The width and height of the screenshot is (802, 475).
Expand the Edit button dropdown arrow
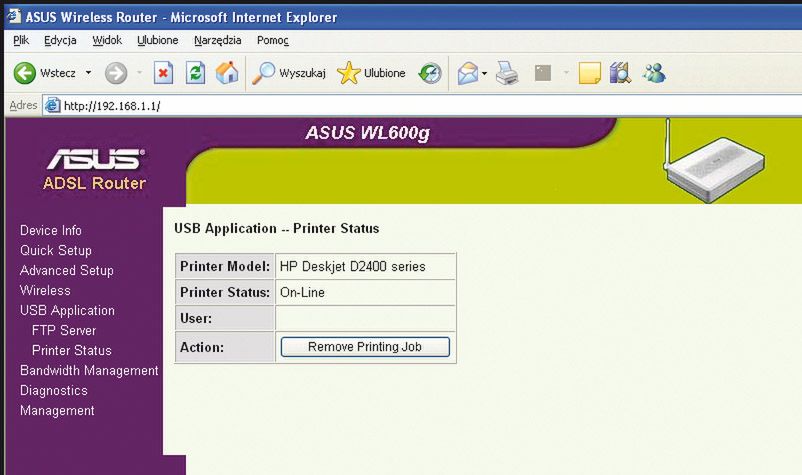(566, 73)
